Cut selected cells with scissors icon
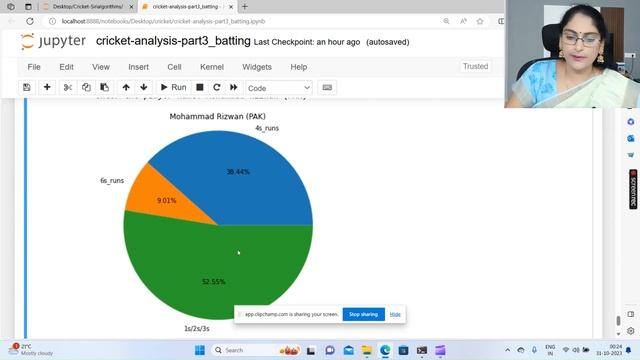Screen dimensions: 640x360 click(68, 87)
